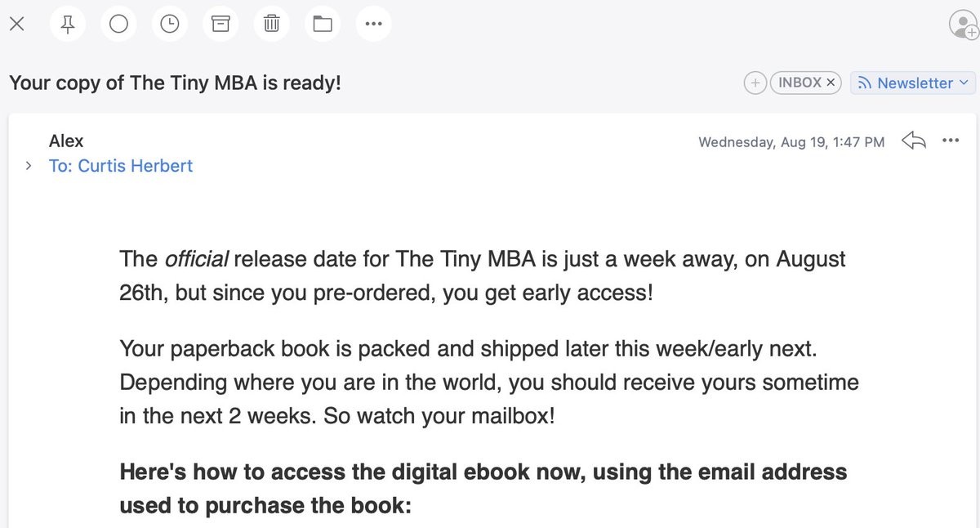The image size is (980, 528).
Task: Click sender name Alex
Action: point(66,141)
